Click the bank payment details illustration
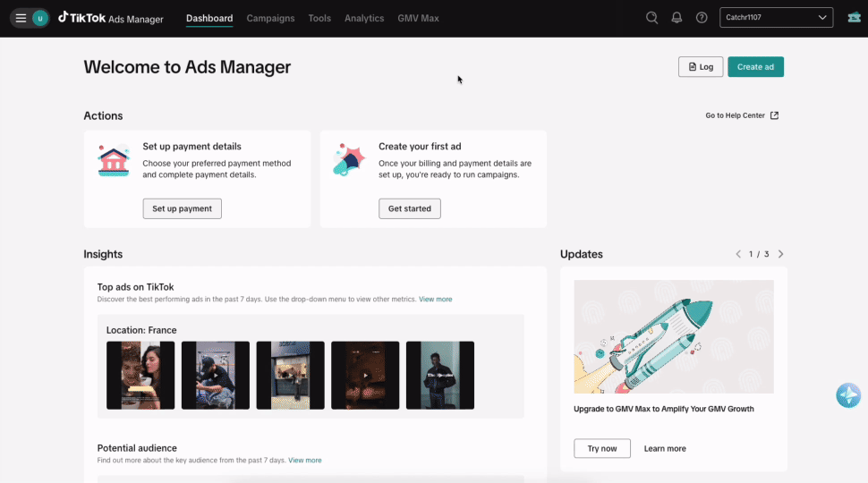 coord(114,160)
